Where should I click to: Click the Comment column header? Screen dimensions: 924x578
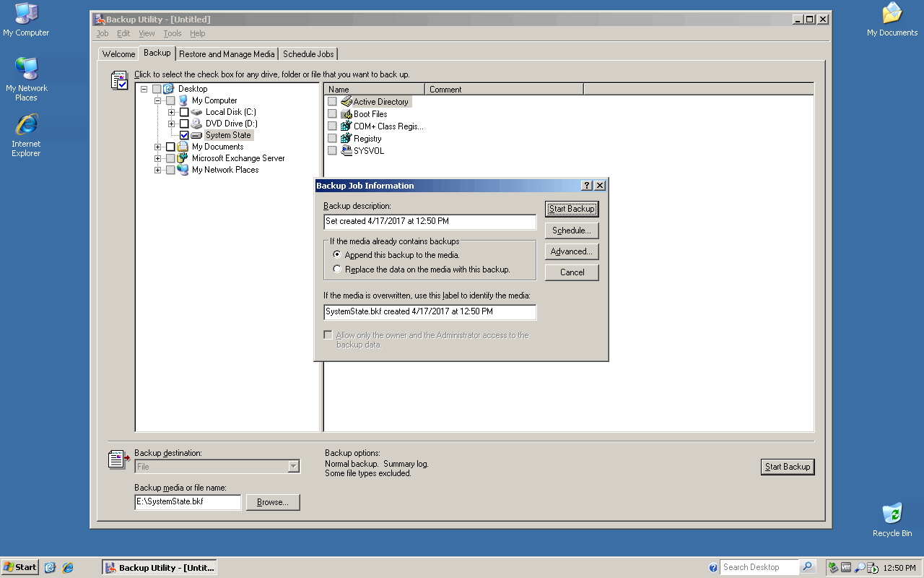pyautogui.click(x=504, y=90)
